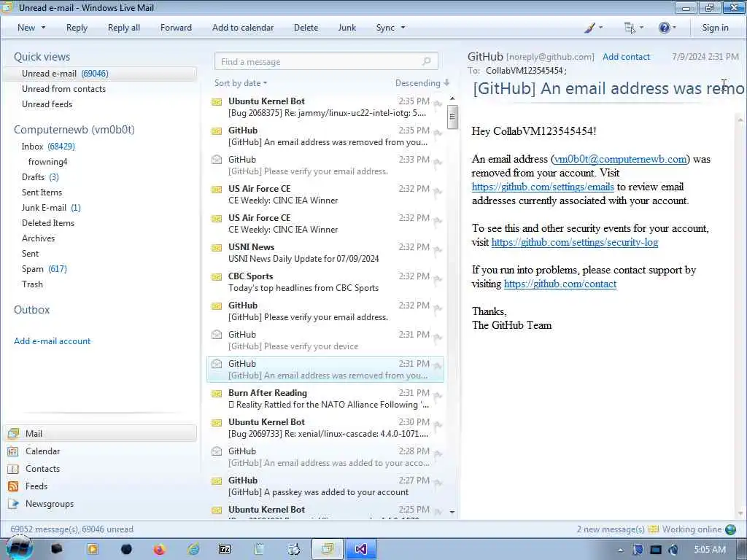Click vm0b0t@computernewb.com email link
This screenshot has width=747, height=560.
620,159
